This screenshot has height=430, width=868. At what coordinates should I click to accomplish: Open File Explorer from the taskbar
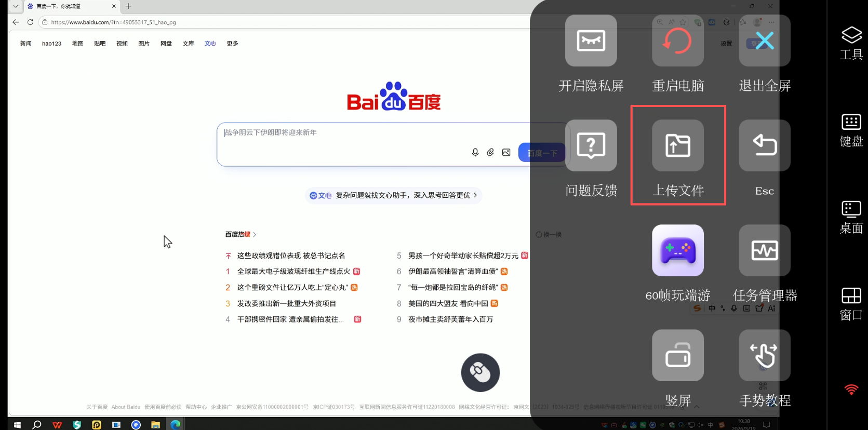point(155,424)
